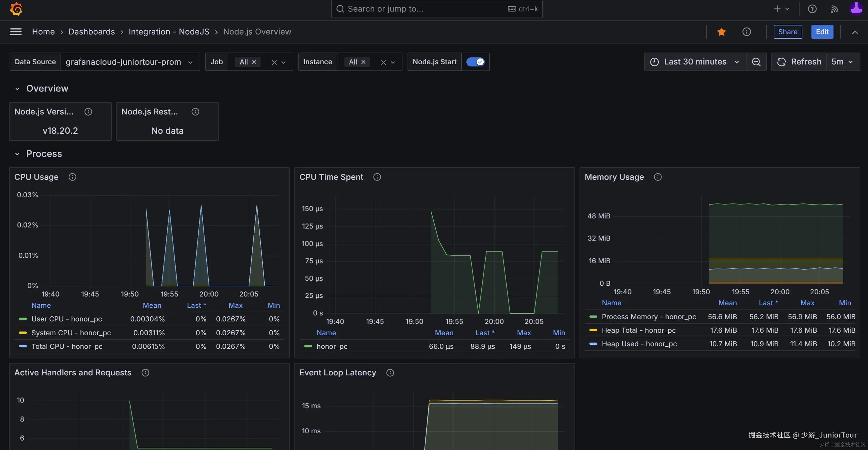Screen dimensions: 868x450
Task: Zoom out the time range
Action: 756,62
